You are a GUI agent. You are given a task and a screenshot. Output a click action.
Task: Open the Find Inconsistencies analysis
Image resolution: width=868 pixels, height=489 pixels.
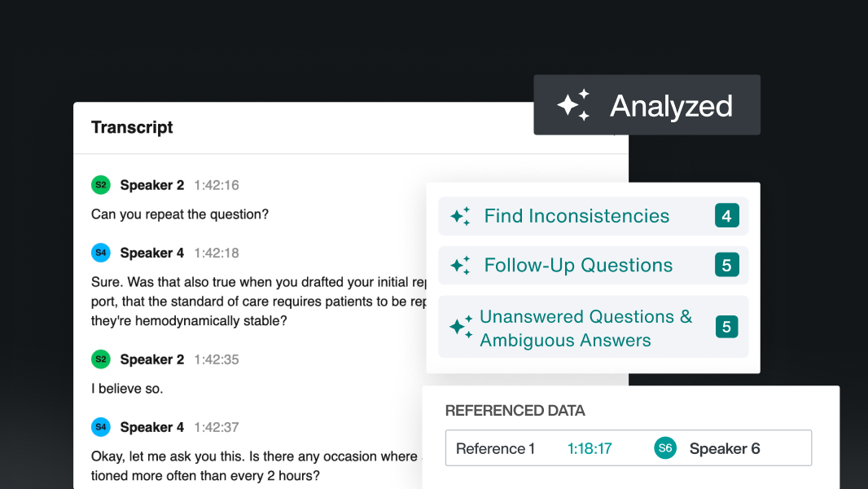(x=576, y=216)
